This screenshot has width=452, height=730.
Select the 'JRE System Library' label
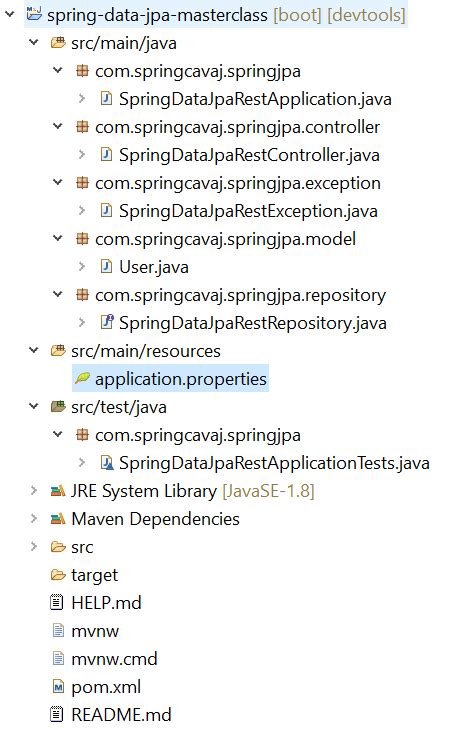click(144, 491)
